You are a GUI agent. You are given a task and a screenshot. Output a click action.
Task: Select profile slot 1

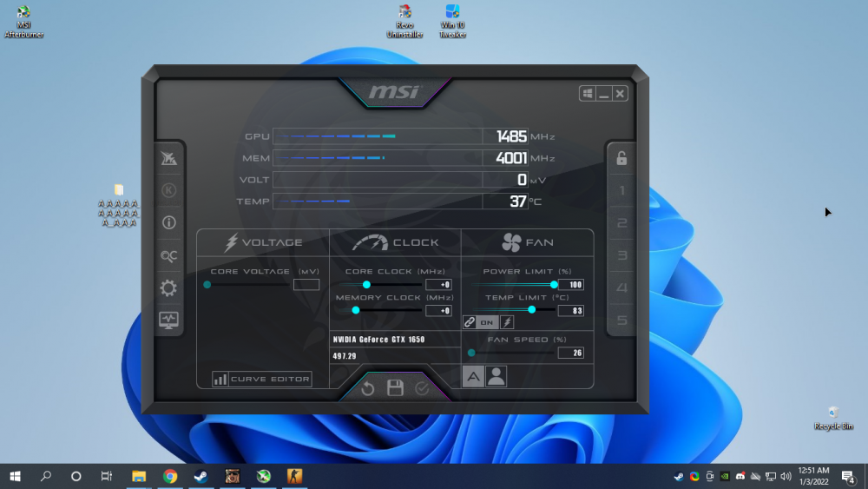[x=621, y=190]
